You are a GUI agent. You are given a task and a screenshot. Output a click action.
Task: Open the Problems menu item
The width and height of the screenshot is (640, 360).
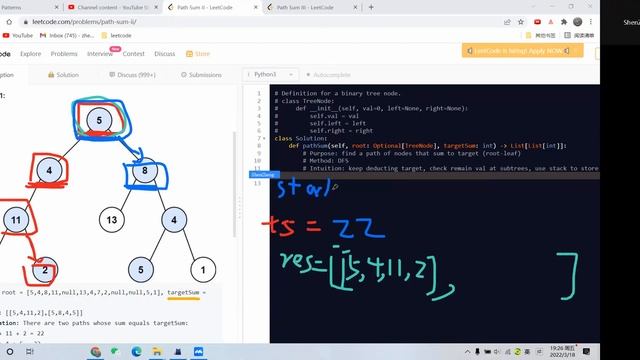(64, 53)
